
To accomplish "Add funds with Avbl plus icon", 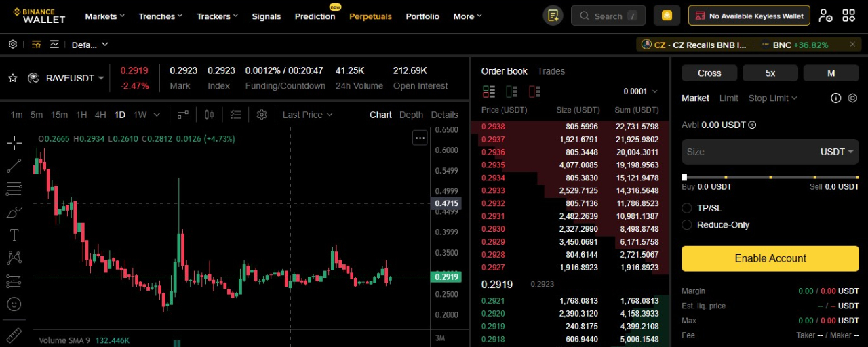I will (752, 125).
